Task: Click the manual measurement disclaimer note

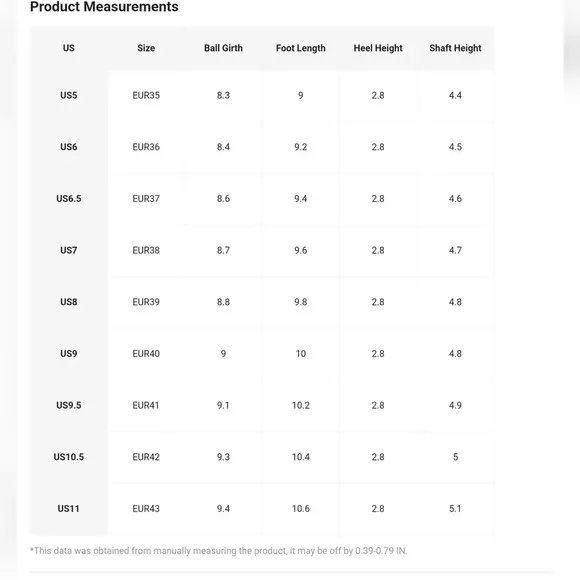Action: click(x=218, y=551)
